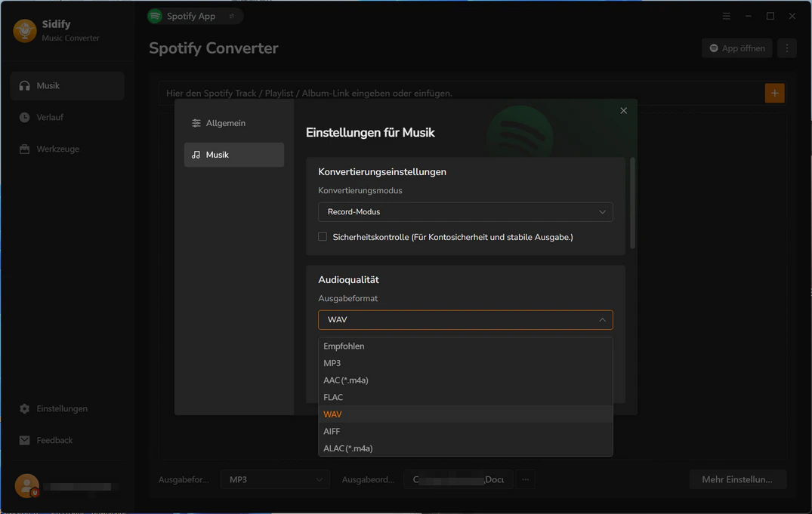Click the orange plus add button

(x=774, y=93)
